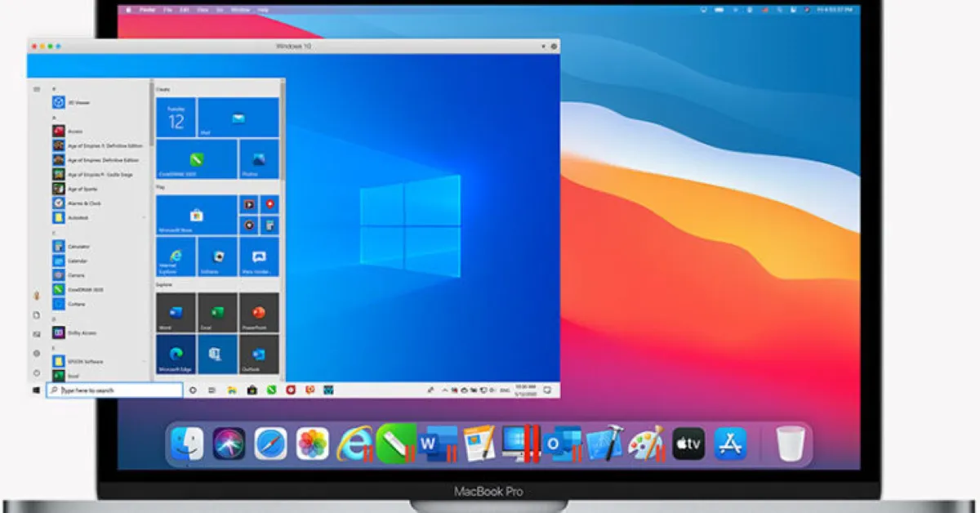The width and height of the screenshot is (980, 513).
Task: Open the Finder menu in macOS menu bar
Action: (x=149, y=10)
